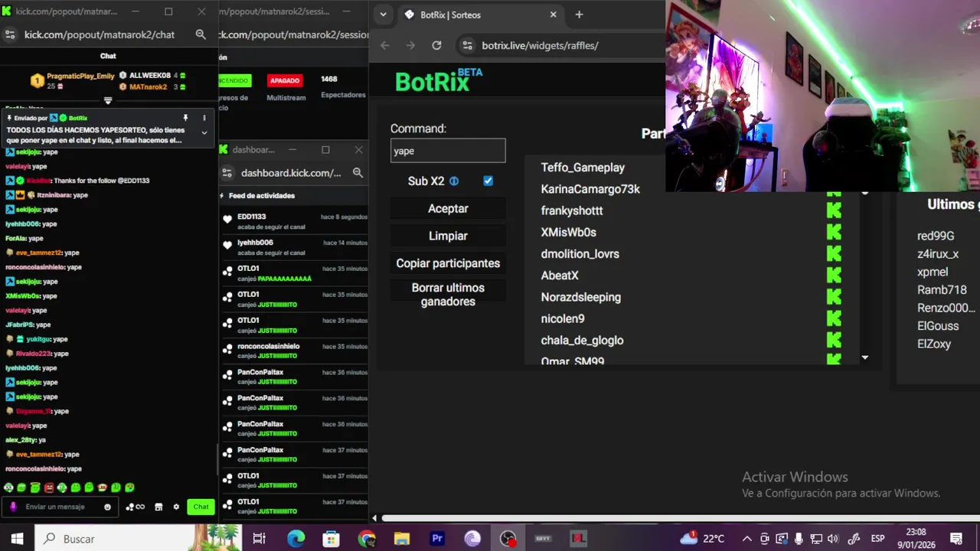Show the Sub X2 info tooltip icon
This screenshot has height=551, width=980.
point(454,181)
